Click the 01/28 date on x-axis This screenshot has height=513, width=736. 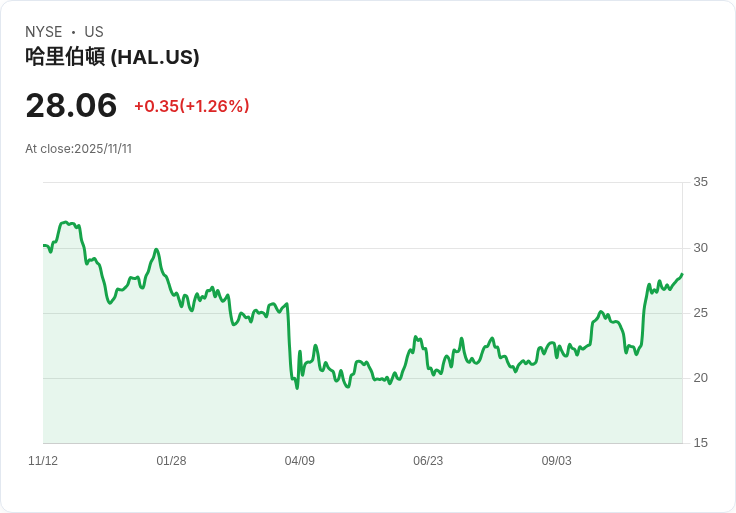point(171,461)
